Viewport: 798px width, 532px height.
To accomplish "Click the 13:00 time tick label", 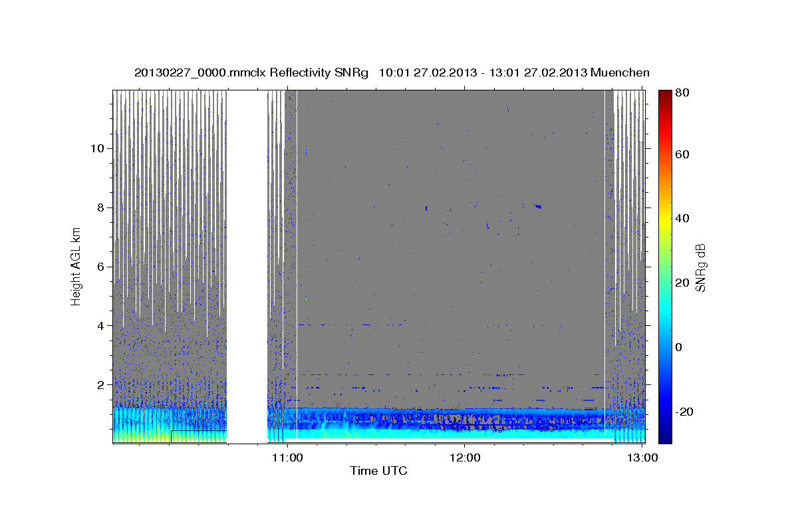I will click(641, 458).
